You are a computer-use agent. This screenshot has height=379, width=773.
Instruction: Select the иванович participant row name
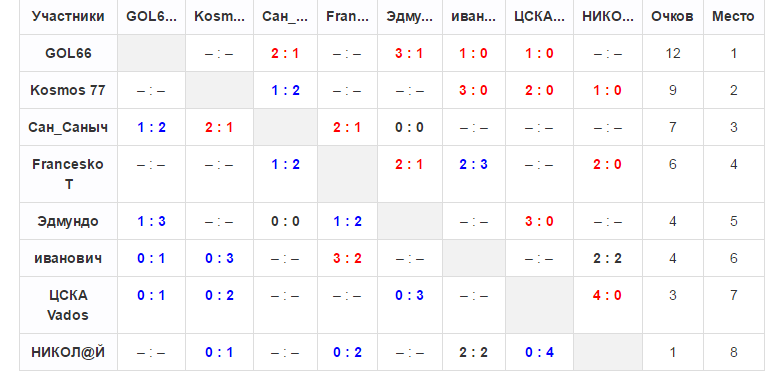(x=68, y=258)
